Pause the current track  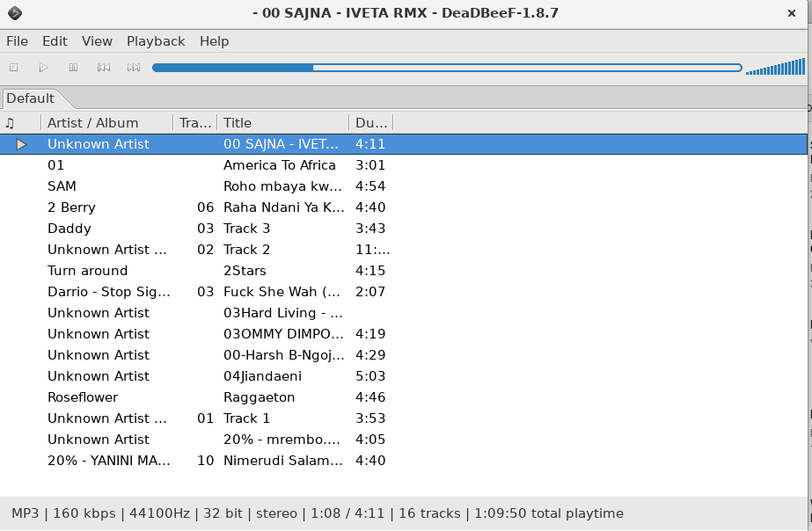coord(73,67)
